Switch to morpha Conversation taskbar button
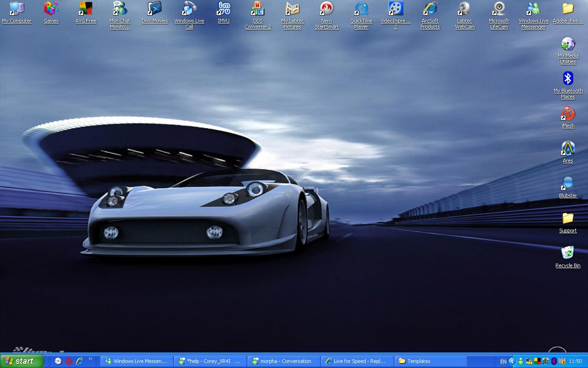This screenshot has height=368, width=588. [x=284, y=361]
